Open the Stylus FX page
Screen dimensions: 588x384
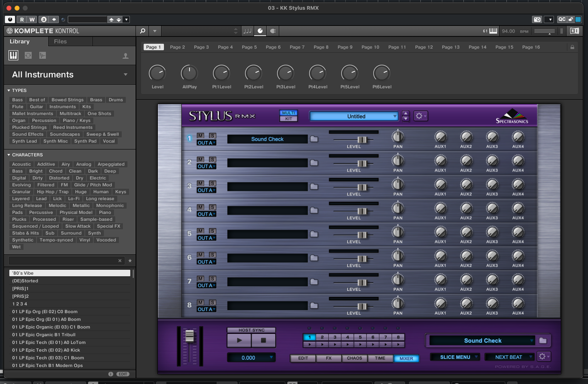(x=328, y=358)
